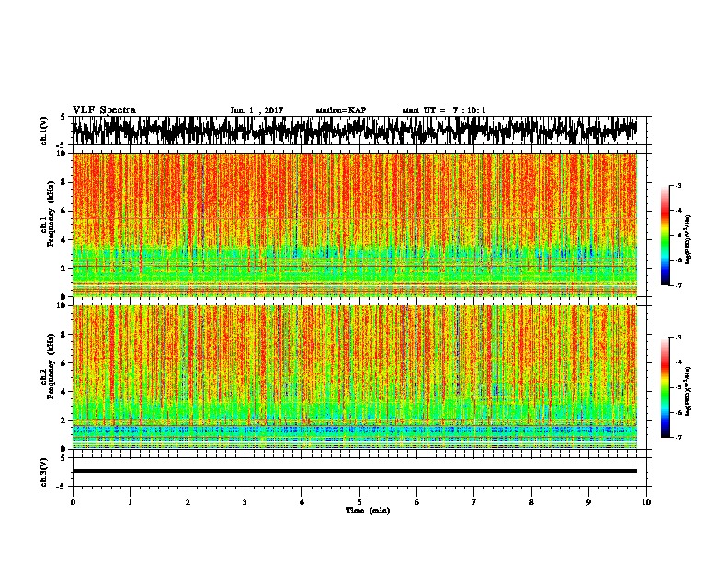Screen dimensions: 728x563
Task: Click the ch.1 colorbar "-7" scale label
Action: click(677, 285)
